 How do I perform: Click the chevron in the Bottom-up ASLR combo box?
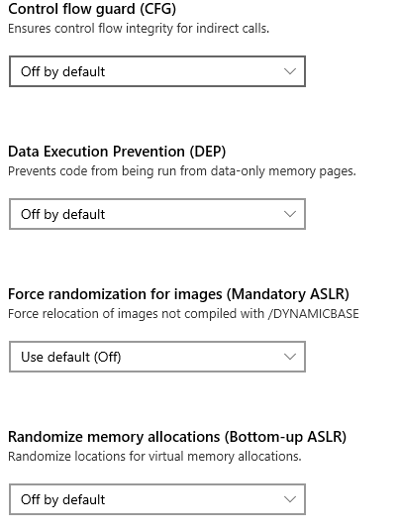290,499
